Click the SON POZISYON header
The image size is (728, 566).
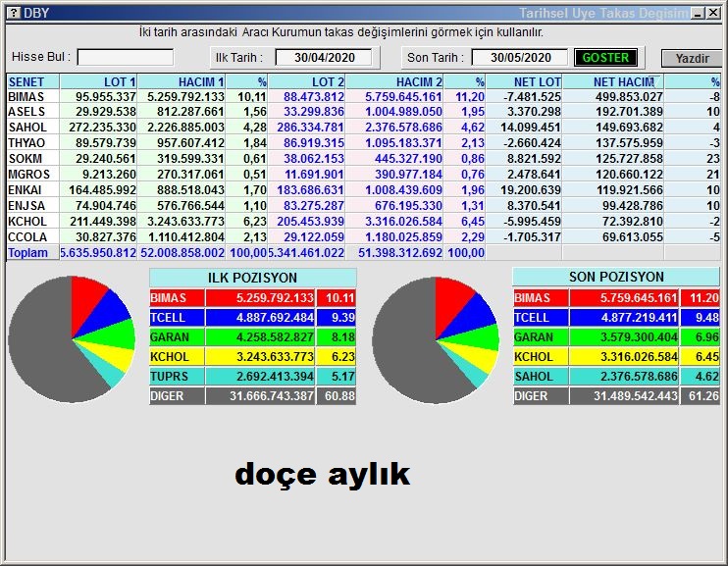616,277
